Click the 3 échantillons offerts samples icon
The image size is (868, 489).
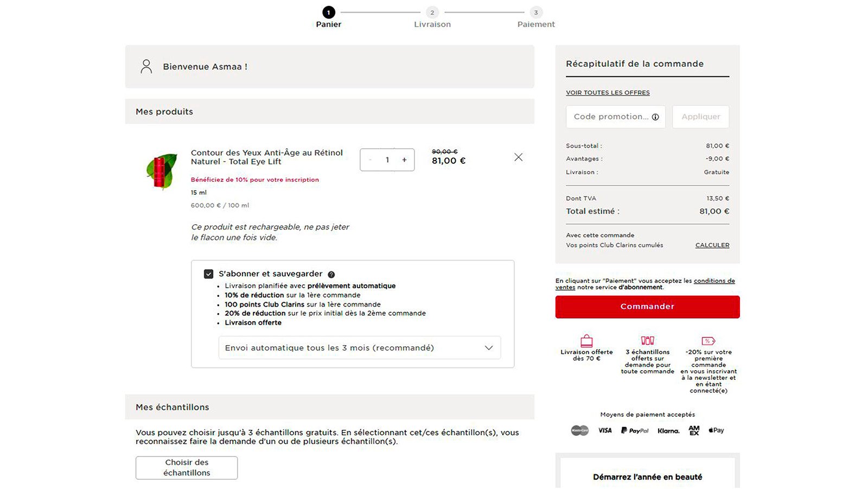click(x=647, y=341)
